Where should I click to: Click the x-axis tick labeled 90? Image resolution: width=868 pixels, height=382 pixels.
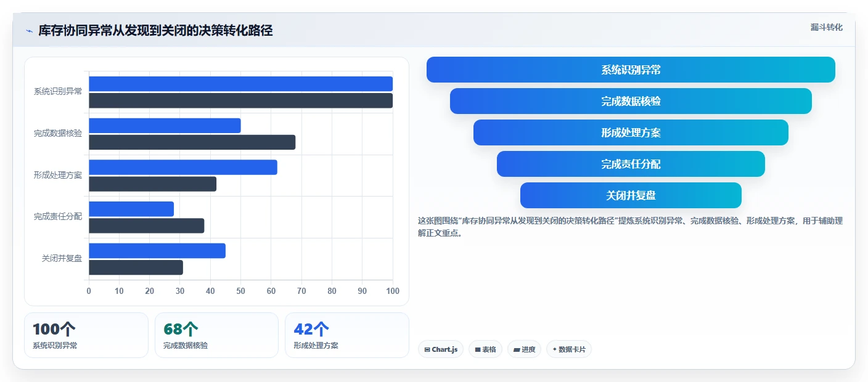[362, 291]
